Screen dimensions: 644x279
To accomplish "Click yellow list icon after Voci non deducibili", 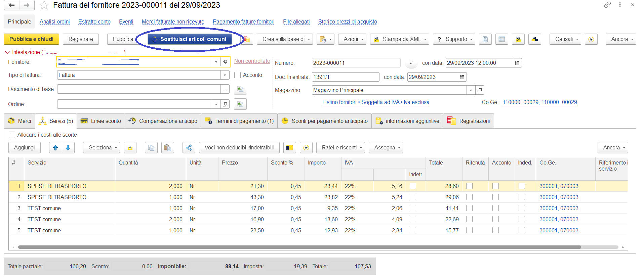I will click(x=289, y=148).
